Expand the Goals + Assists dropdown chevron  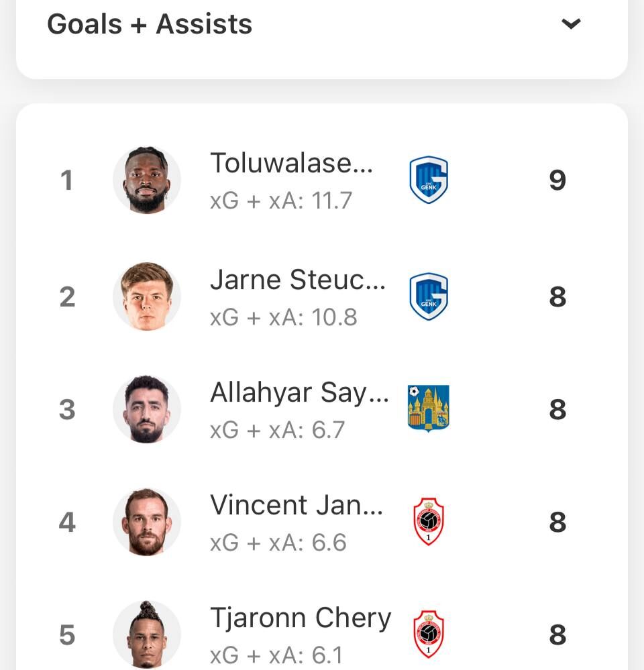tap(570, 24)
